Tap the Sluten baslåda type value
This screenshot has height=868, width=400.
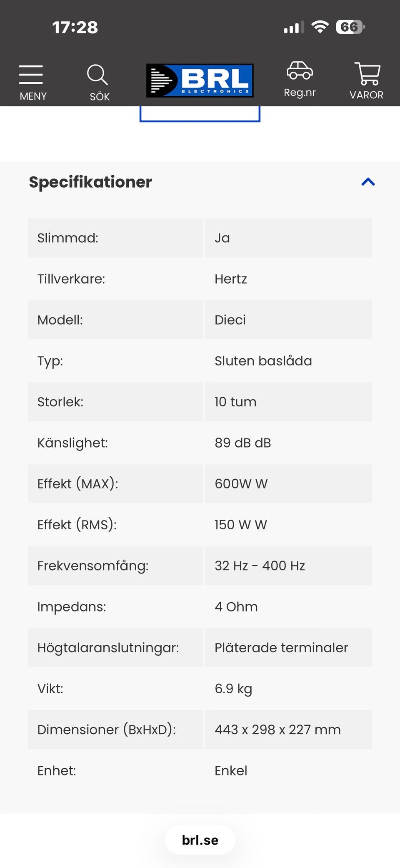click(263, 361)
